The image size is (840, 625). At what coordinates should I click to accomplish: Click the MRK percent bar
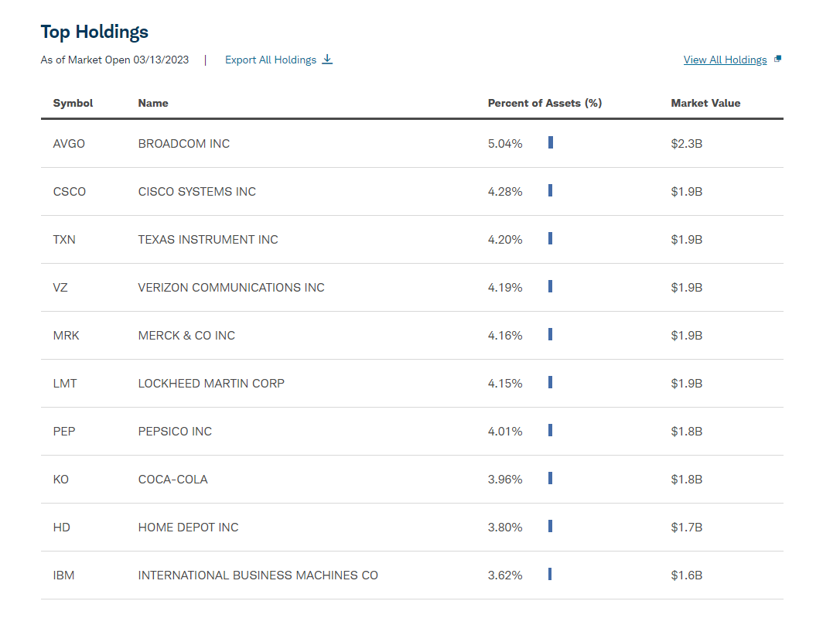tap(550, 334)
